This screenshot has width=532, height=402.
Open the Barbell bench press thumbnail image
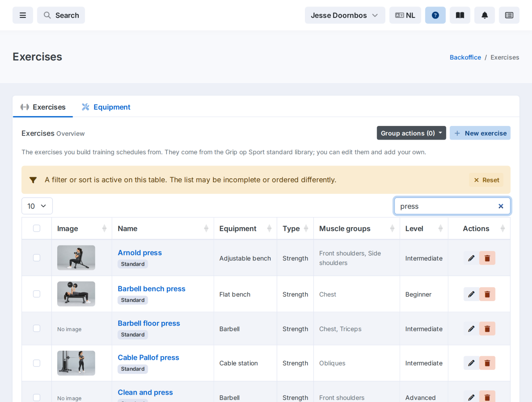(76, 294)
